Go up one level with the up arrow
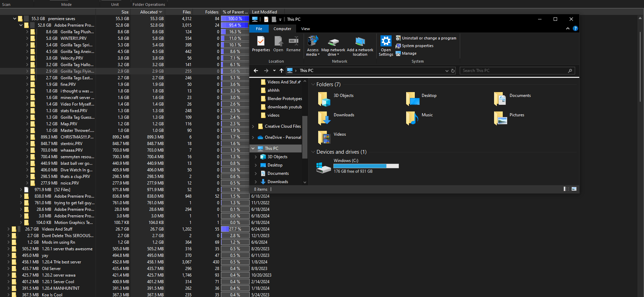 click(281, 71)
